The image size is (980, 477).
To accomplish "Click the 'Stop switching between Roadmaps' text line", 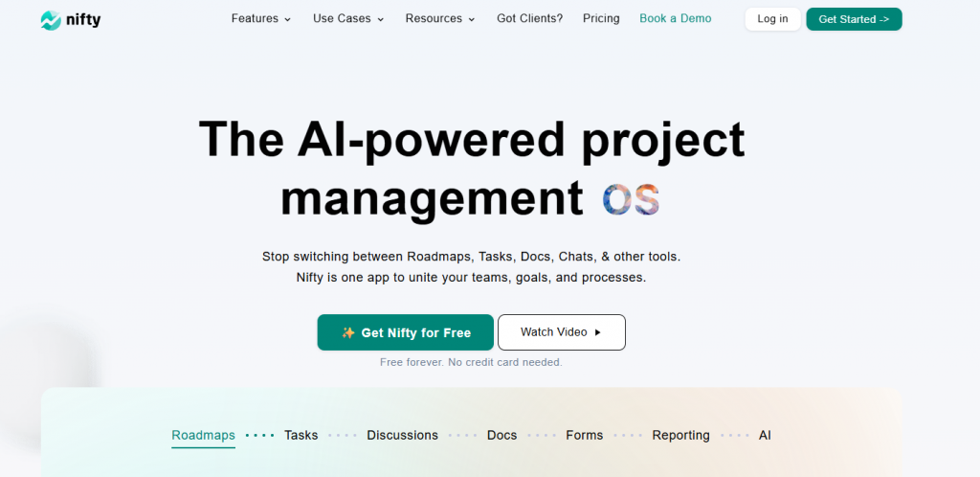I will pyautogui.click(x=471, y=257).
